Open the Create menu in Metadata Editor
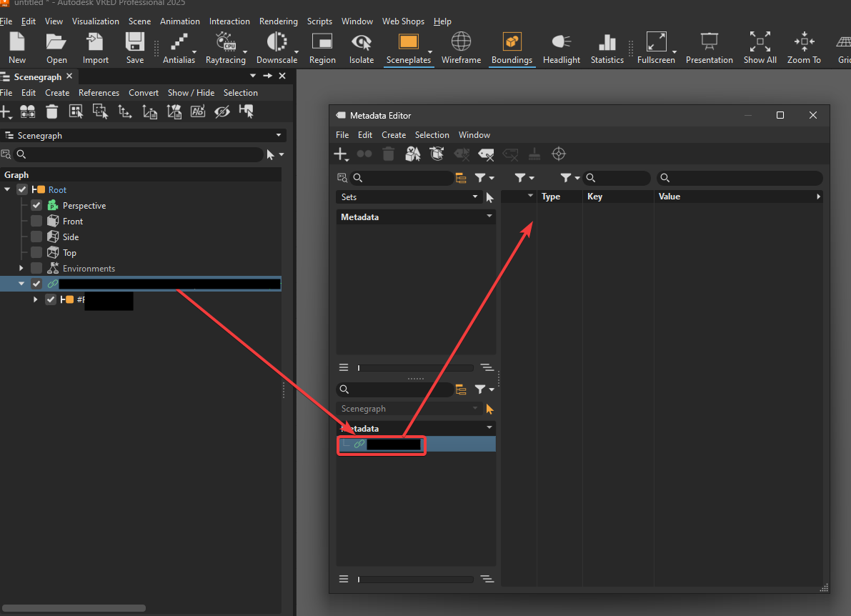The image size is (851, 616). 394,134
